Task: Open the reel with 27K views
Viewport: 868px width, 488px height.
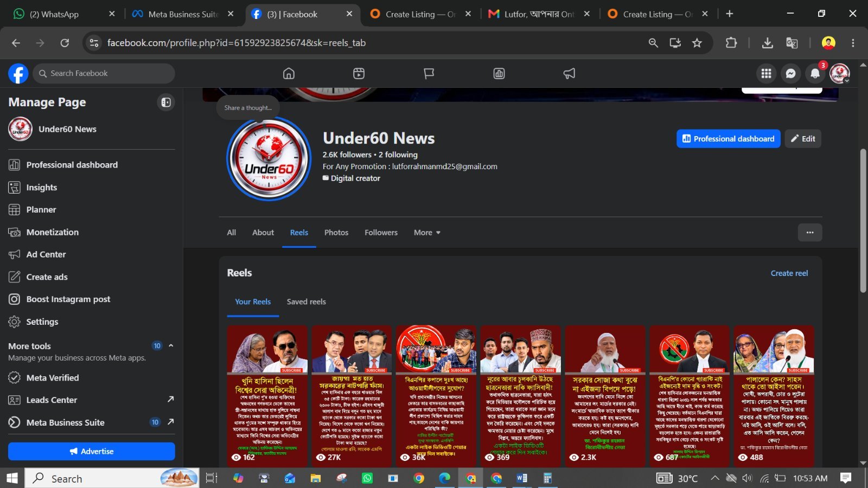Action: (352, 396)
